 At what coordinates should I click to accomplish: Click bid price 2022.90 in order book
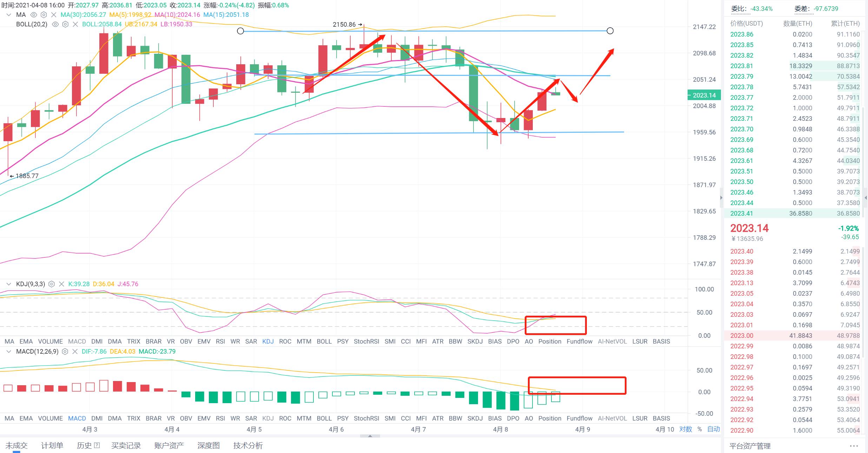pyautogui.click(x=742, y=431)
